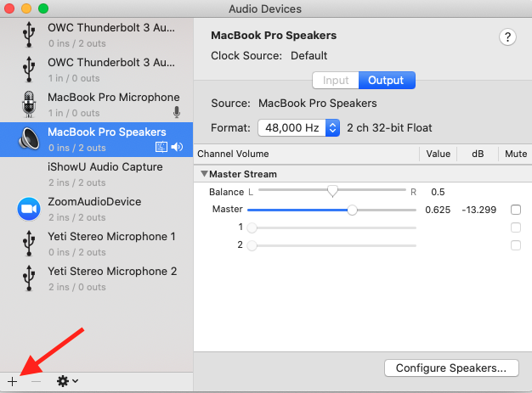Screen dimensions: 532x393
Task: Toggle the channel 2 mute checkbox
Action: pos(515,245)
